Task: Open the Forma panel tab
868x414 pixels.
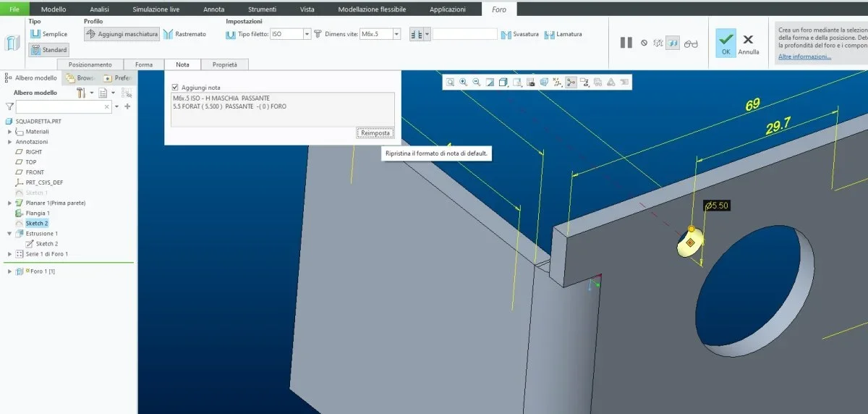Action: tap(144, 64)
